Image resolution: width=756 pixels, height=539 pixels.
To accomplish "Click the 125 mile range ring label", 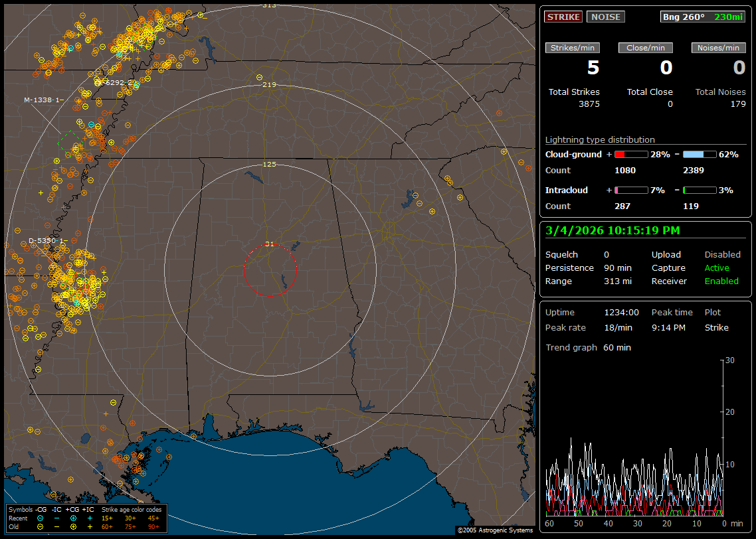I will [x=269, y=164].
